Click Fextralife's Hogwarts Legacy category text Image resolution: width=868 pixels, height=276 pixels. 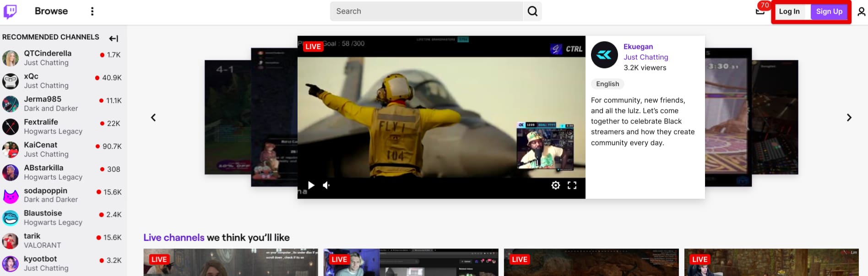point(53,131)
